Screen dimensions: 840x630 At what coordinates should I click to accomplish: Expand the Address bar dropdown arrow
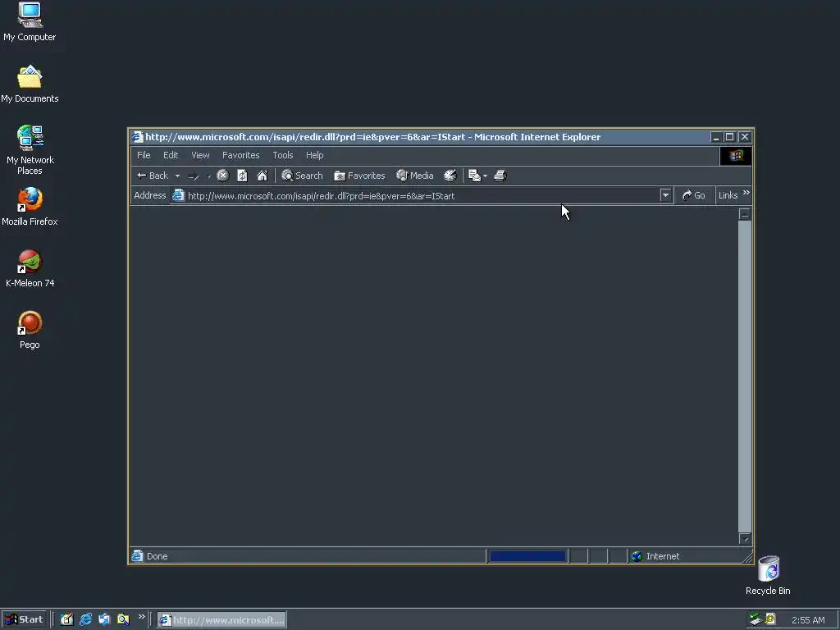665,195
